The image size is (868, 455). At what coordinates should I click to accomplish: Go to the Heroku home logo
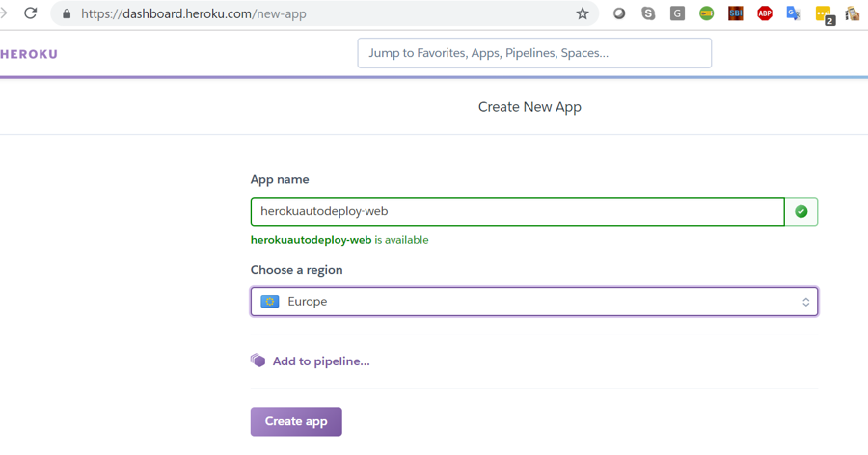pos(29,54)
